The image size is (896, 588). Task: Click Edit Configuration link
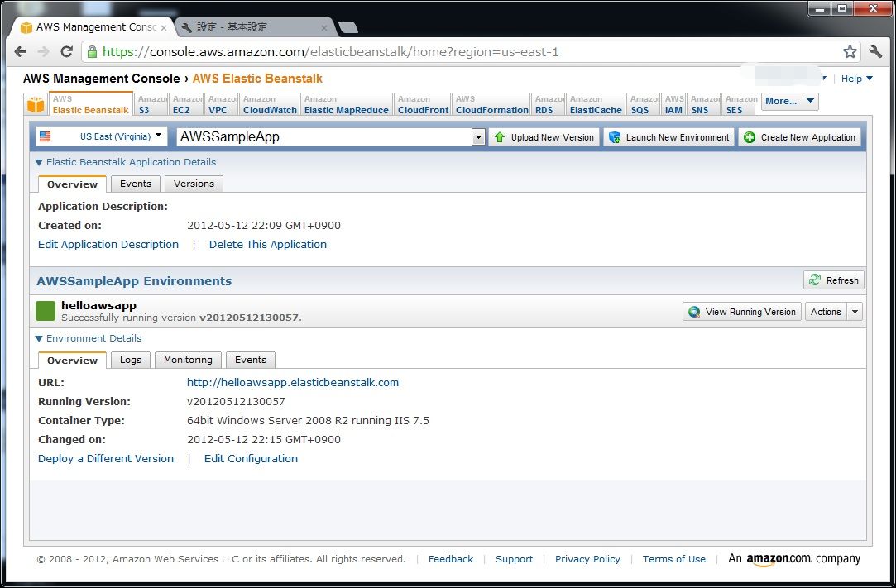coord(251,458)
